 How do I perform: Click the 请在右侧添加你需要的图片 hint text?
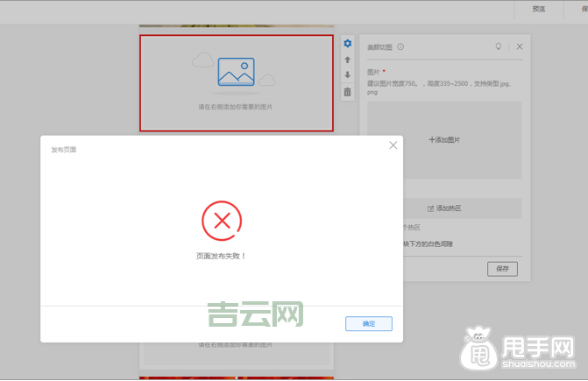(235, 107)
